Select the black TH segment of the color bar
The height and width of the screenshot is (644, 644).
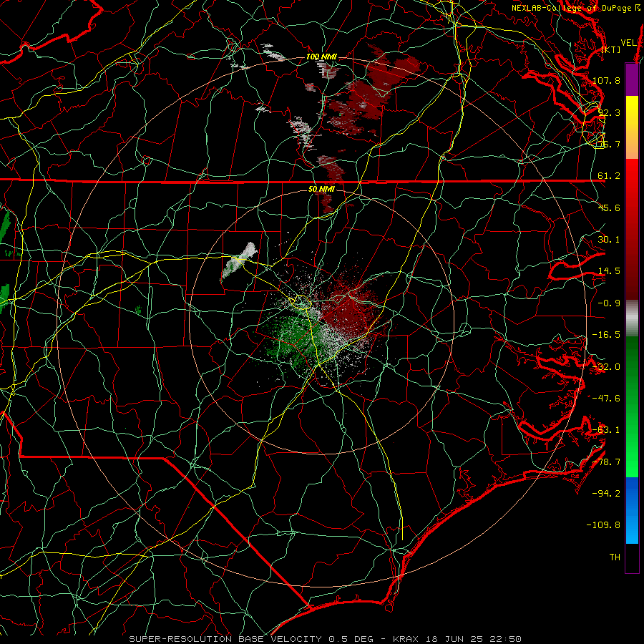(x=632, y=557)
